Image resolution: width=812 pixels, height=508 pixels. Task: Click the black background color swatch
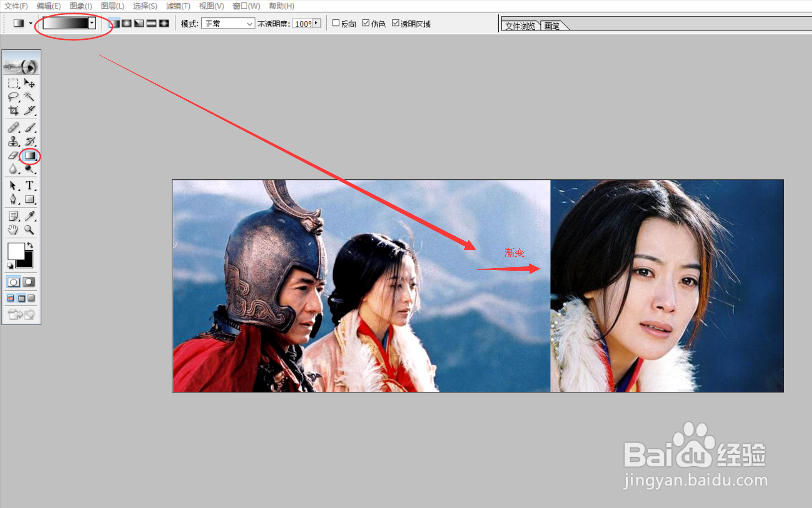tap(27, 262)
